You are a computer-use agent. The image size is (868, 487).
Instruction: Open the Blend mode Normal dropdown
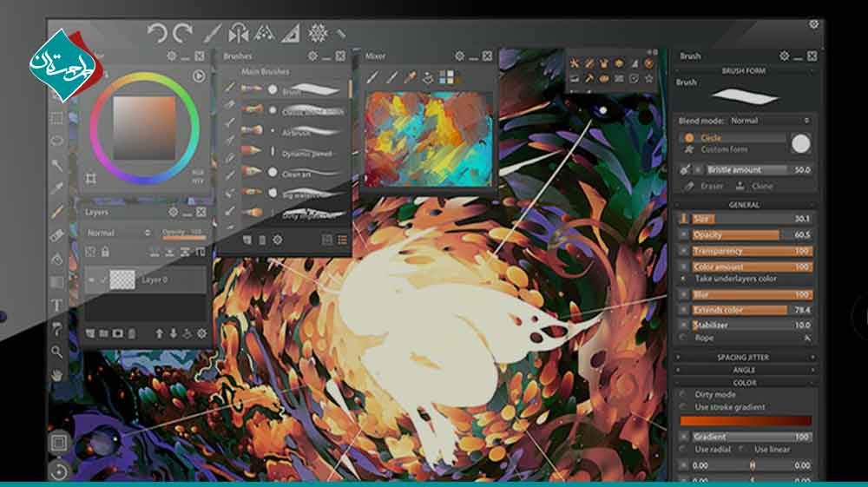coord(770,121)
